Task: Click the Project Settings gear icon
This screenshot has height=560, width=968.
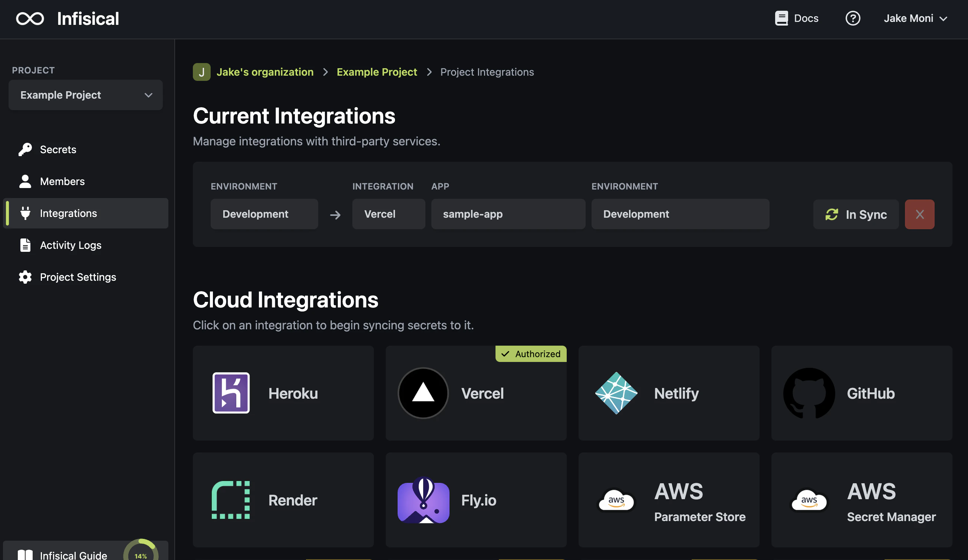Action: (x=25, y=277)
